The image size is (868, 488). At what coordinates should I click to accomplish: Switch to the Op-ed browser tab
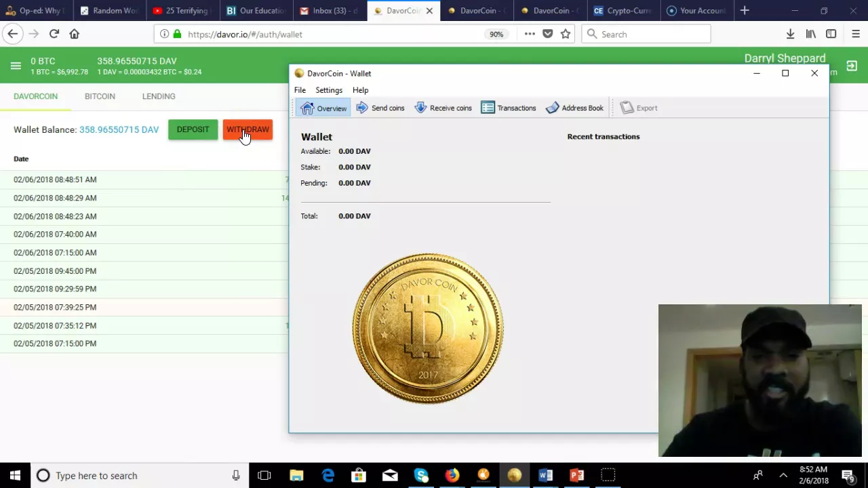click(37, 10)
